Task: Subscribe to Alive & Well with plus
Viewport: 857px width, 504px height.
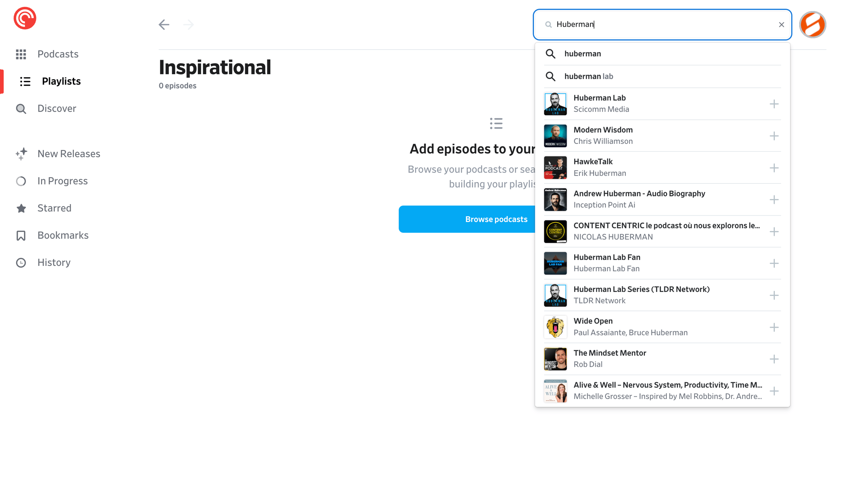Action: pyautogui.click(x=774, y=391)
